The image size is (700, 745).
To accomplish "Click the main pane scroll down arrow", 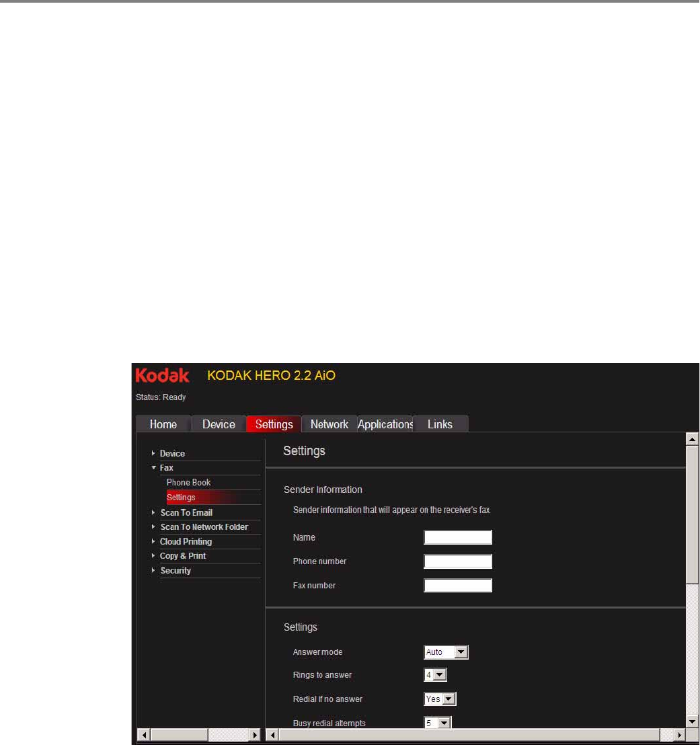I will point(692,721).
